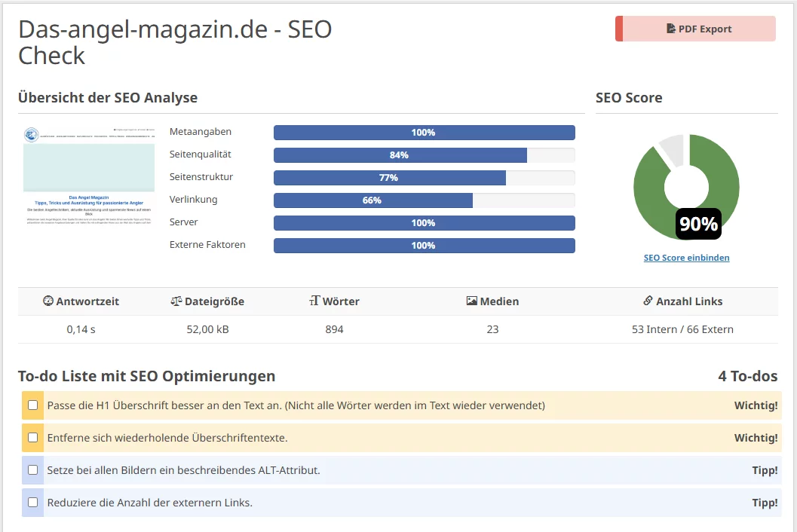Tick the 'Entferne sich wiederholende Überschriftentexte' checkbox
The width and height of the screenshot is (797, 532).
point(33,438)
